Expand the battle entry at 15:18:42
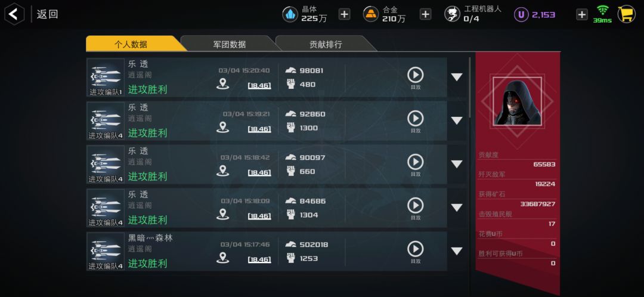The width and height of the screenshot is (644, 297). point(457,165)
